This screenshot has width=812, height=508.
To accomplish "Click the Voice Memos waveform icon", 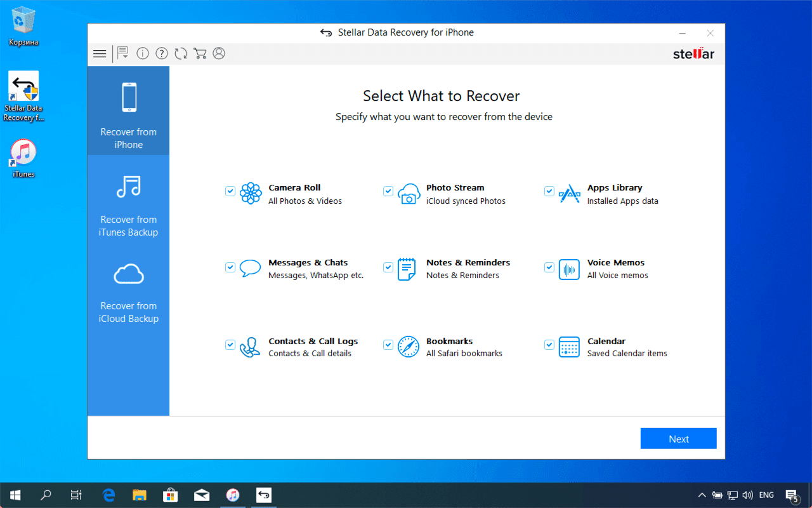I will pos(569,269).
